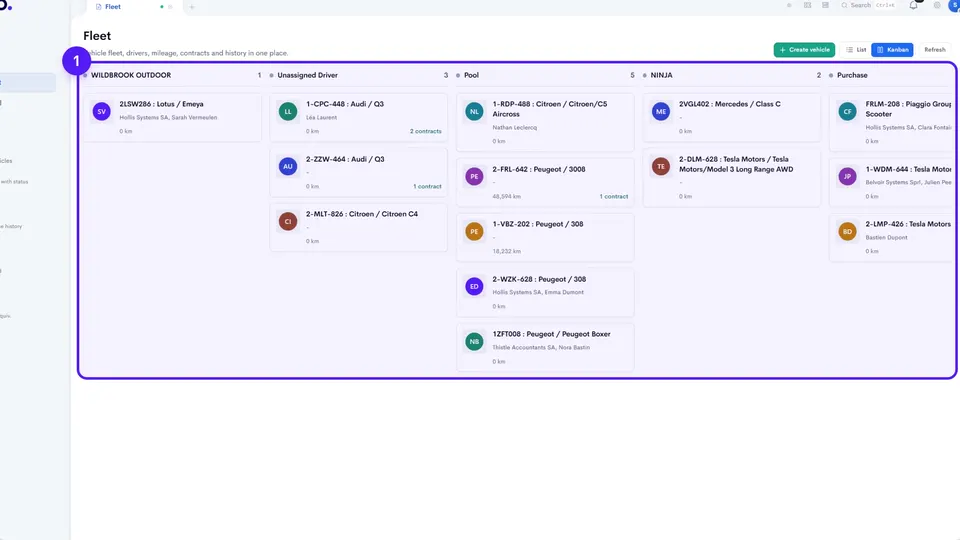Click the Unassigned Driver column header
This screenshot has width=960, height=540.
307,75
